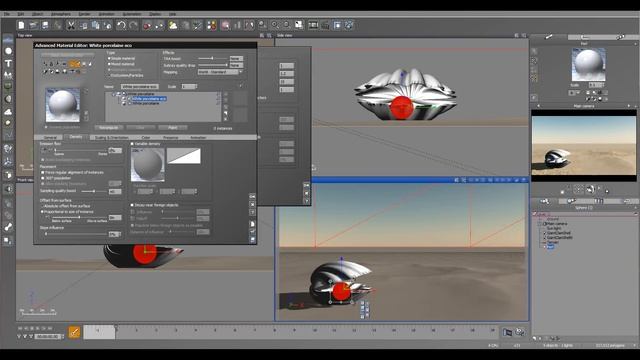Image resolution: width=640 pixels, height=360 pixels.
Task: Click the density gradient ramp preview
Action: click(184, 156)
